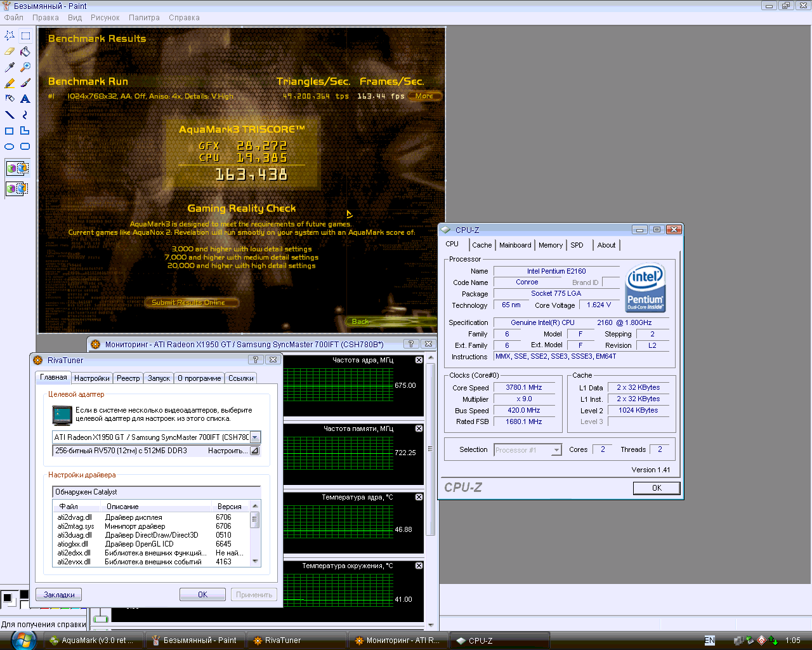Click the black foreground color swatch
This screenshot has width=812, height=650.
tap(8, 597)
